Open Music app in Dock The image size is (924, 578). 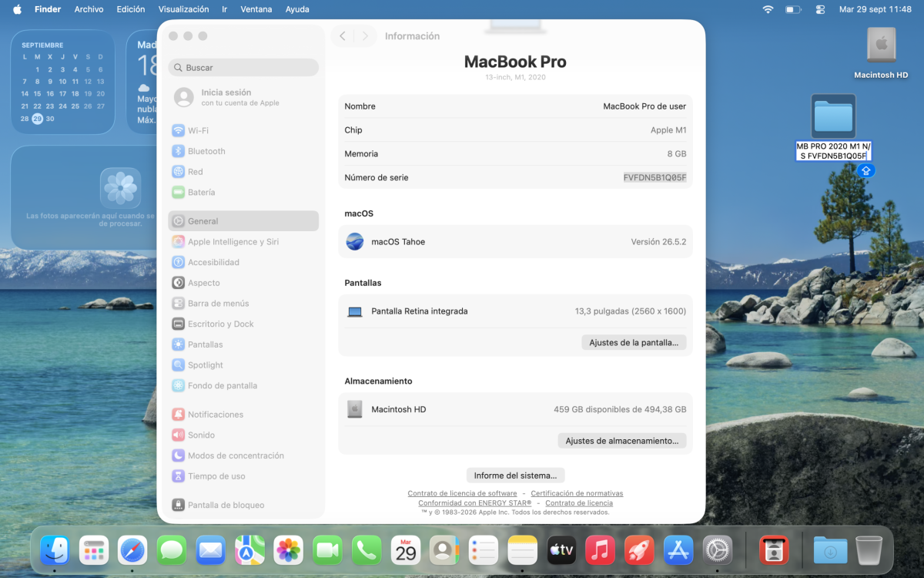point(600,550)
